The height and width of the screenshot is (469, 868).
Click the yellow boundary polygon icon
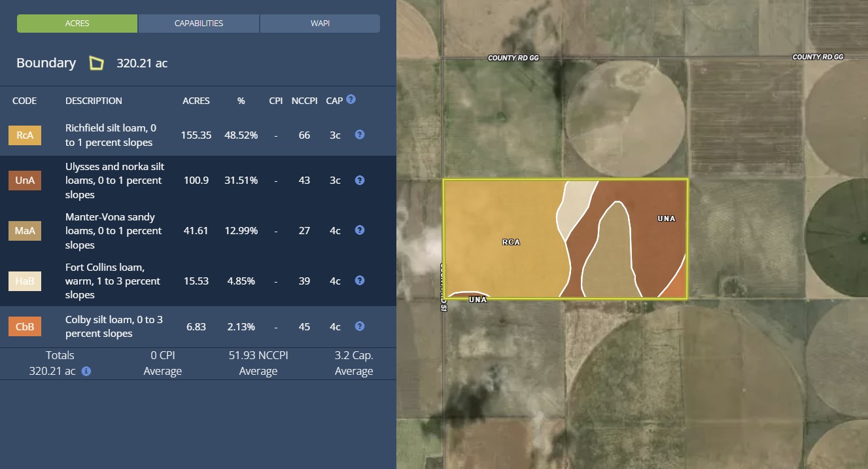(x=96, y=63)
